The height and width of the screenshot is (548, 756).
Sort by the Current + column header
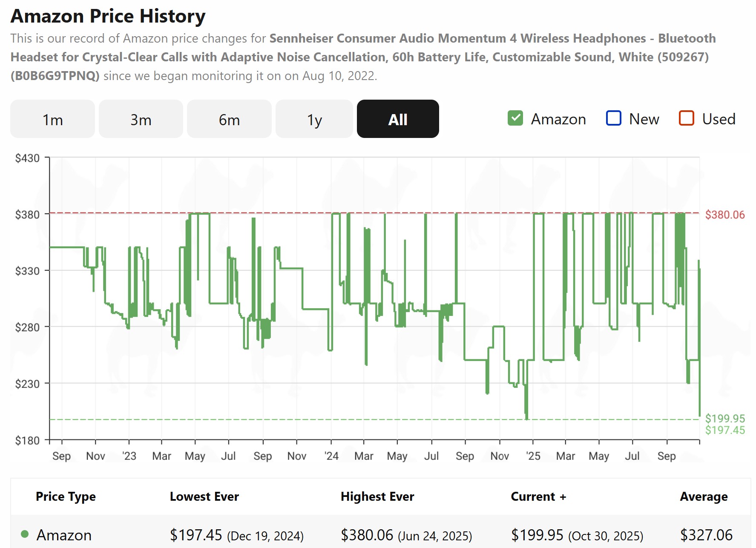click(x=538, y=496)
